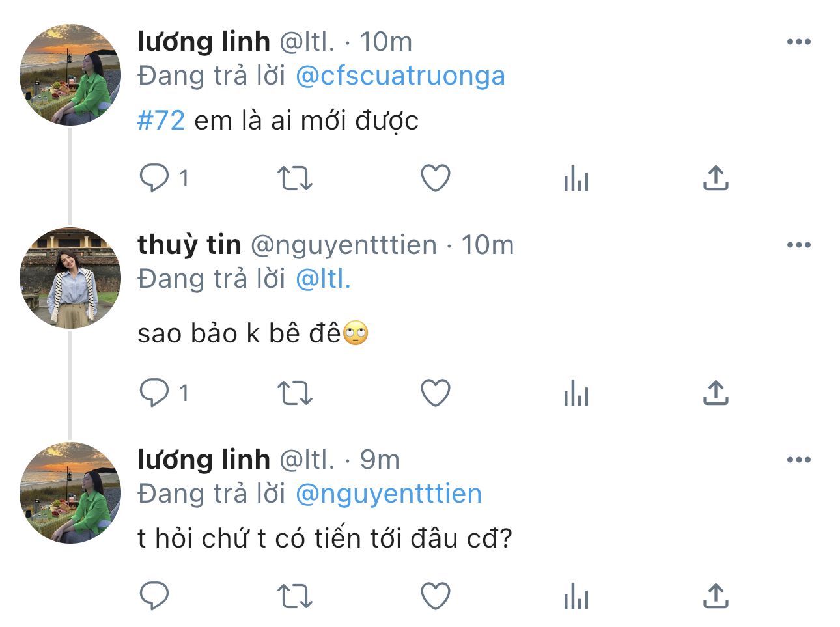The image size is (840, 627).
Task: Like thuỳ tin's tweet
Action: click(x=436, y=393)
